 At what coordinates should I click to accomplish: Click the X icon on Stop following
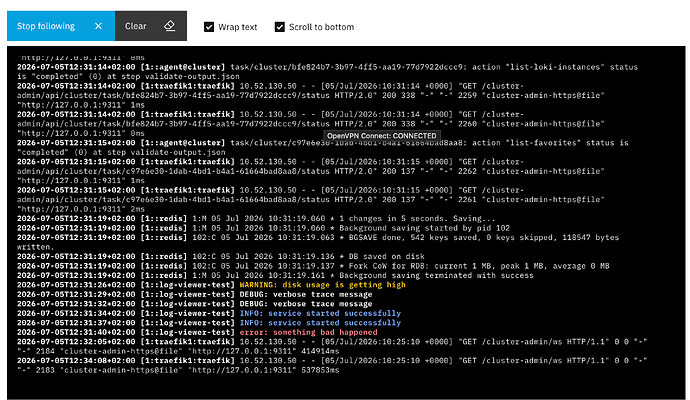[98, 26]
